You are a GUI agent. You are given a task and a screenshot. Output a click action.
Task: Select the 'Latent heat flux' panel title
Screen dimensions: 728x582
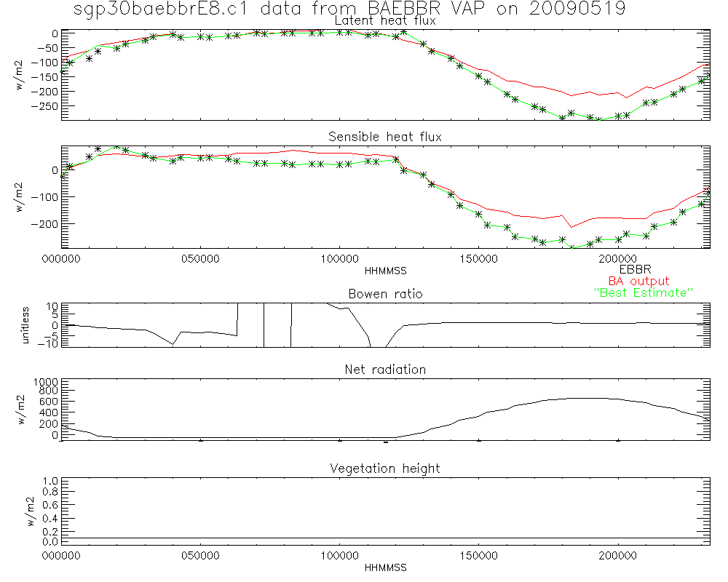[x=384, y=21]
